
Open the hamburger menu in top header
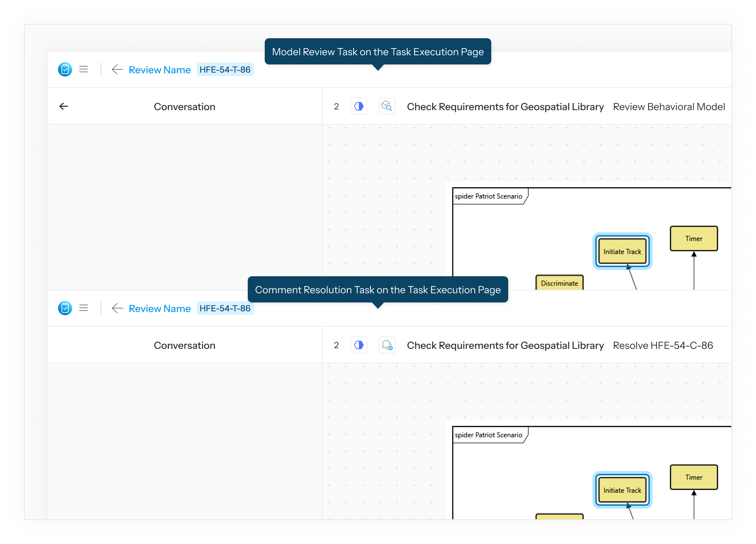coord(84,69)
